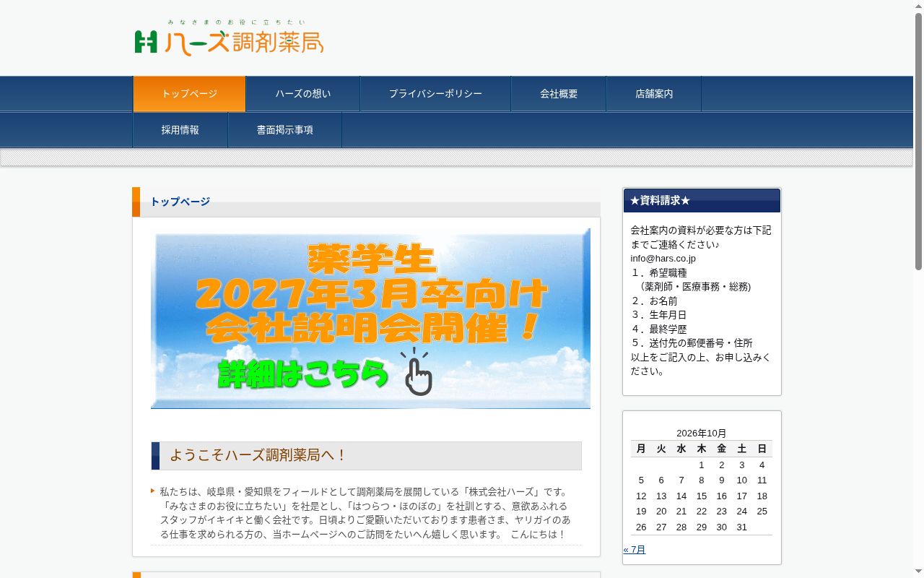Viewport: 924px width, 578px height.
Task: Click the ３．生年月日 list line
Action: [x=660, y=315]
